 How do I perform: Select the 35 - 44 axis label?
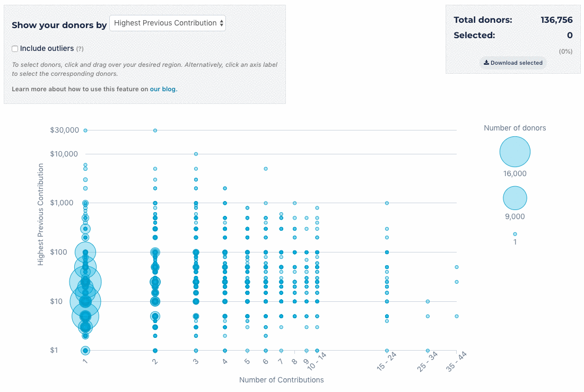pyautogui.click(x=455, y=363)
